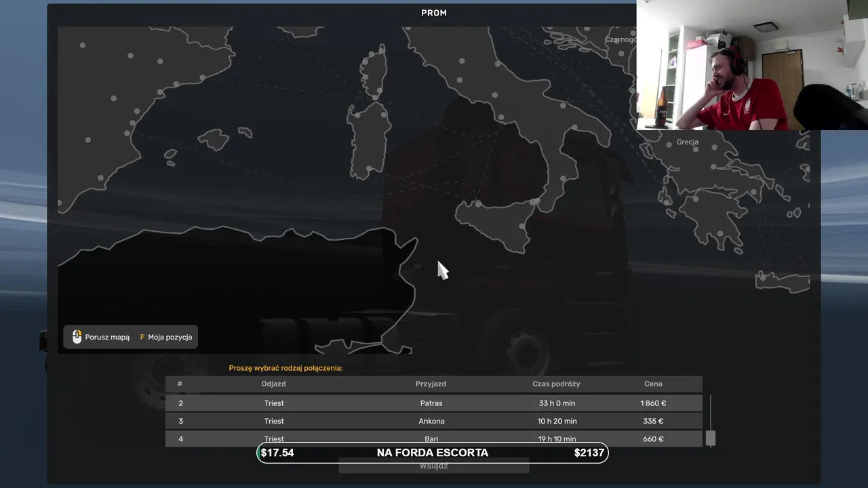Click the $2137 goal amount
The width and height of the screenshot is (868, 488).
click(x=589, y=453)
